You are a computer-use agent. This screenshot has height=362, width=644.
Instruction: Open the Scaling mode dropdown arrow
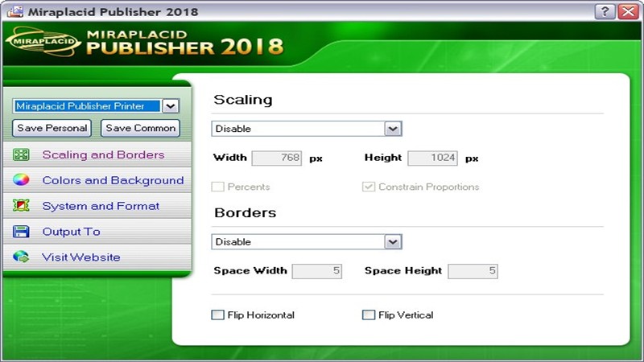coord(393,129)
